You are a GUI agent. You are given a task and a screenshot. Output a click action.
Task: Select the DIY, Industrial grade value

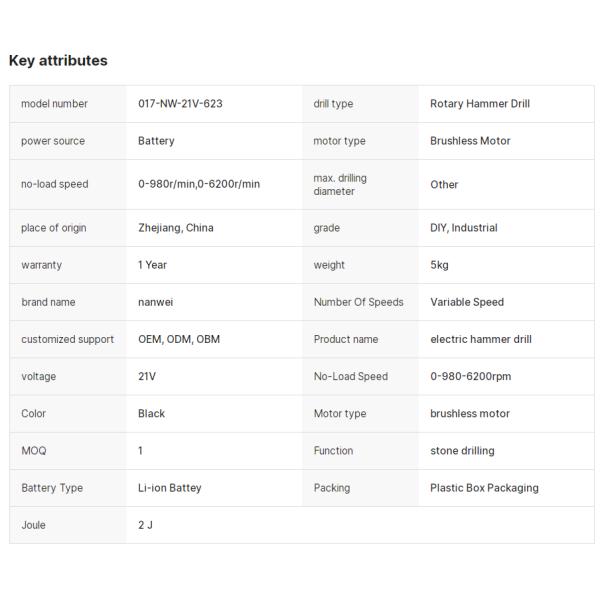[463, 228]
